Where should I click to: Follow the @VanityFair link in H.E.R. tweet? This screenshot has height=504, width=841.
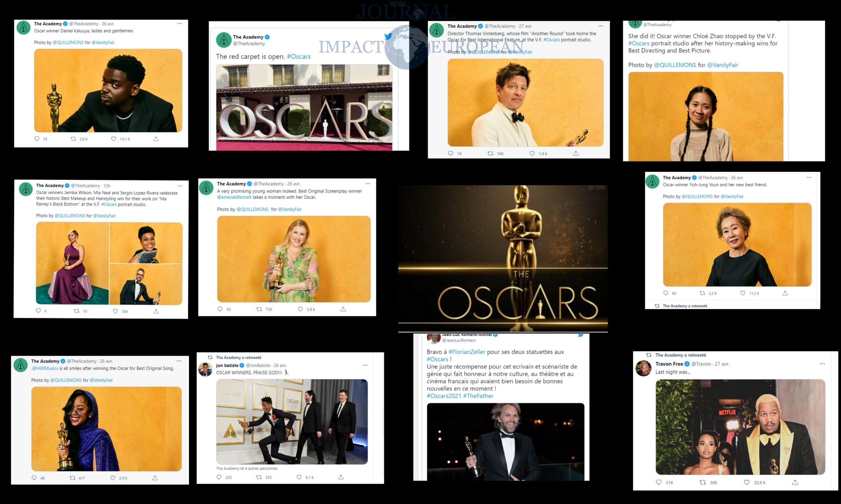tap(101, 380)
